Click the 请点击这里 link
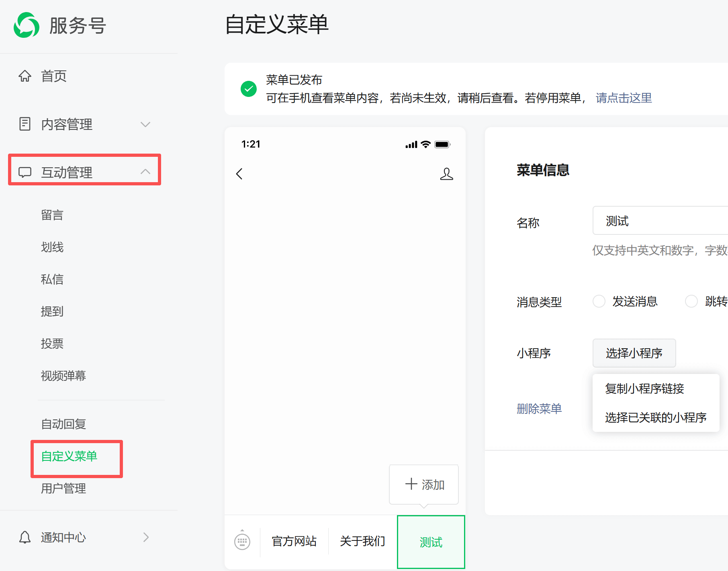Screen dimensions: 728x571 tap(624, 98)
